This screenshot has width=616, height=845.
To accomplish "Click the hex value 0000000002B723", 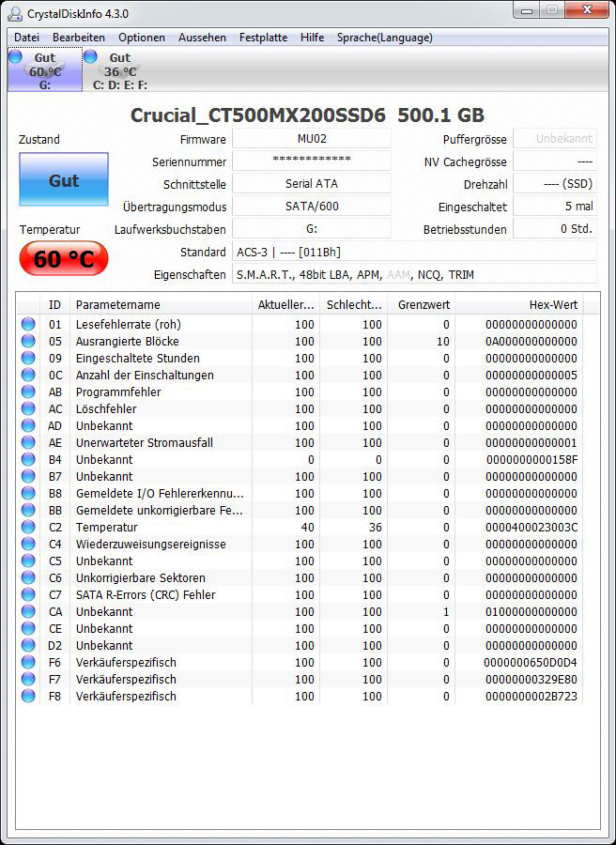I will (531, 697).
